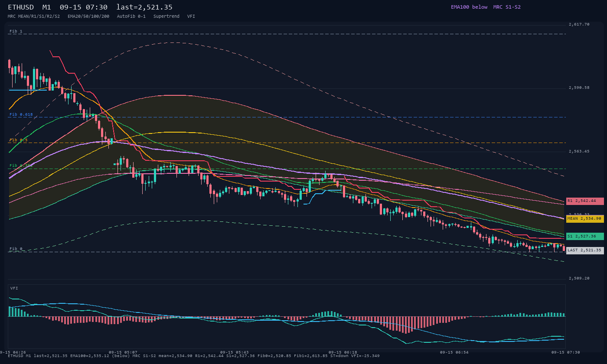Select the VFI legend entry in the header
The image size is (607, 364).
pos(191,16)
